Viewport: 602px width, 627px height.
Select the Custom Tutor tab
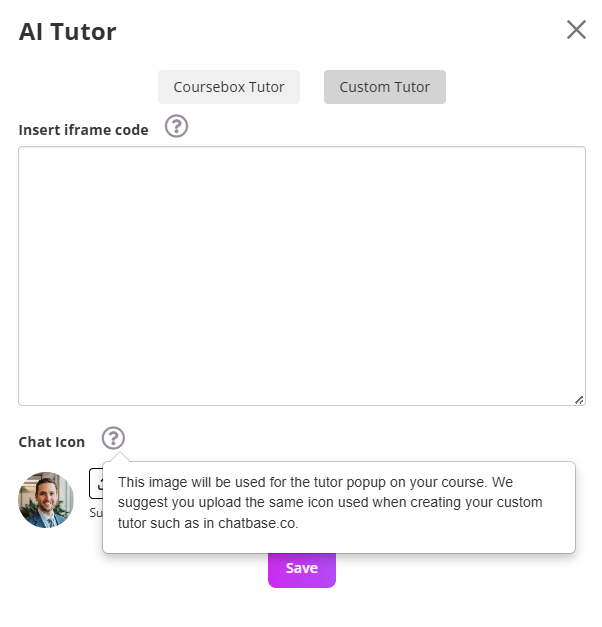point(385,87)
